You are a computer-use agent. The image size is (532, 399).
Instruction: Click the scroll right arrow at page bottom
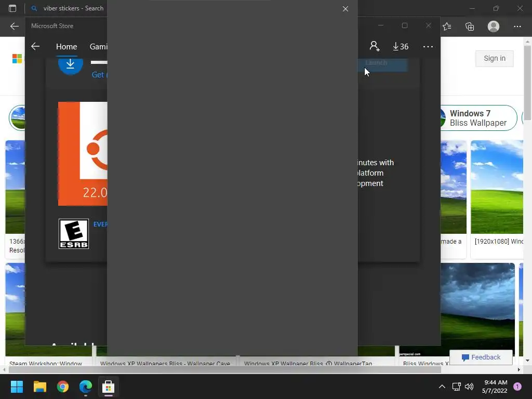(519, 369)
